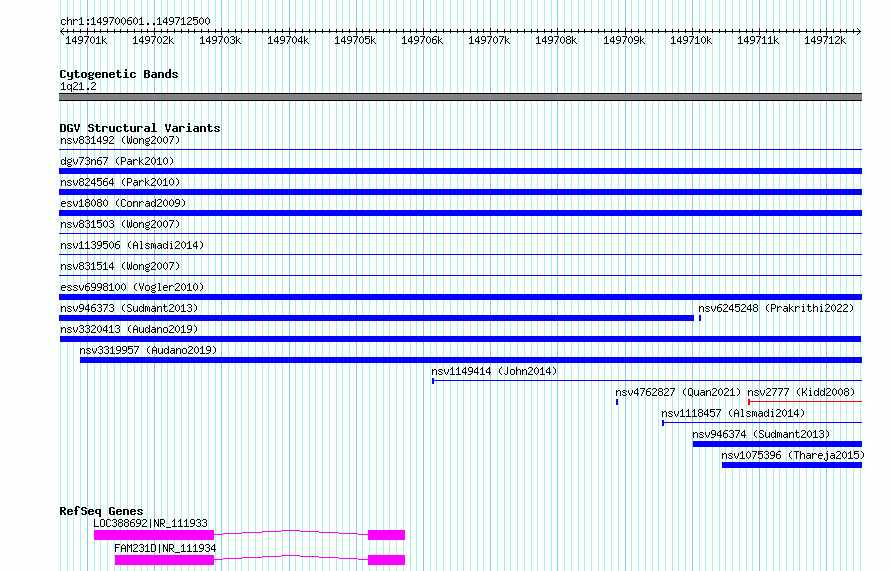Click the large magenta exon of FAM231D
890x571 pixels.
pos(164,560)
